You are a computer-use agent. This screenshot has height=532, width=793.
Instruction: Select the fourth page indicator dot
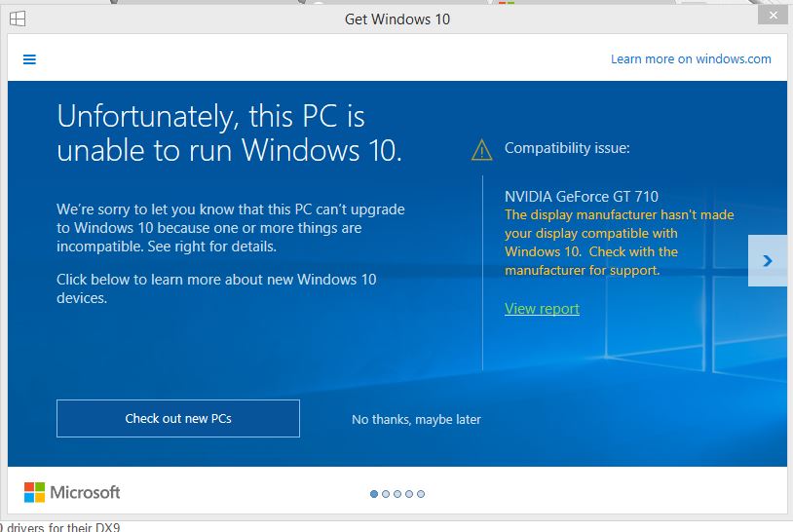(x=408, y=494)
